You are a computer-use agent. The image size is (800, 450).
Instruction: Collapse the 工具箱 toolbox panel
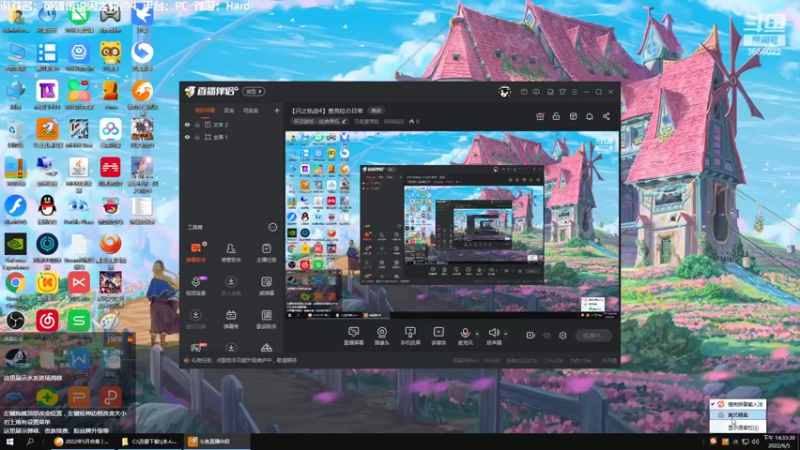point(272,227)
